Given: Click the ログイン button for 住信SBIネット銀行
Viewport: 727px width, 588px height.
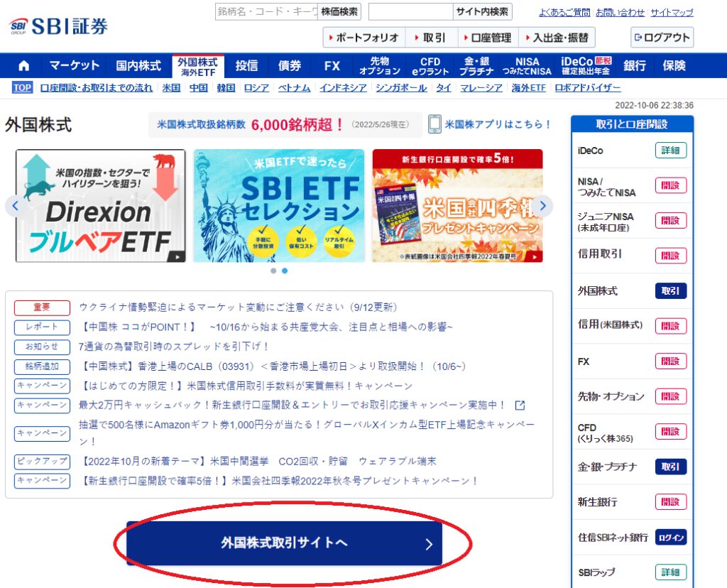Looking at the screenshot, I should pyautogui.click(x=670, y=537).
